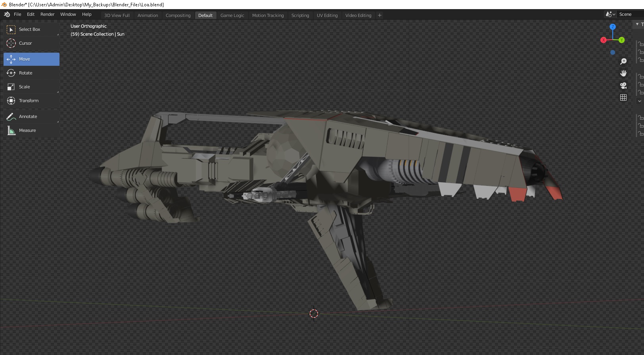Image resolution: width=644 pixels, height=355 pixels.
Task: Click the '(59) Scene Collection | Sun' text
Action: 98,34
